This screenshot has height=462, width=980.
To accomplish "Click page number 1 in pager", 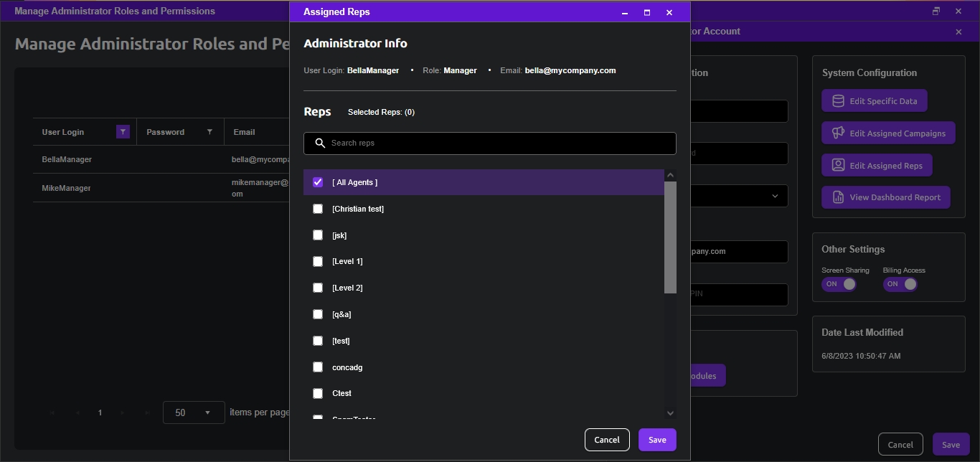I will (100, 412).
